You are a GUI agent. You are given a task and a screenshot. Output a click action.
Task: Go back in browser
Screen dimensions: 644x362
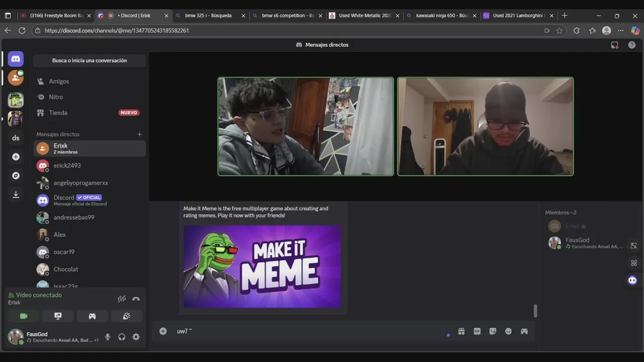click(x=8, y=31)
